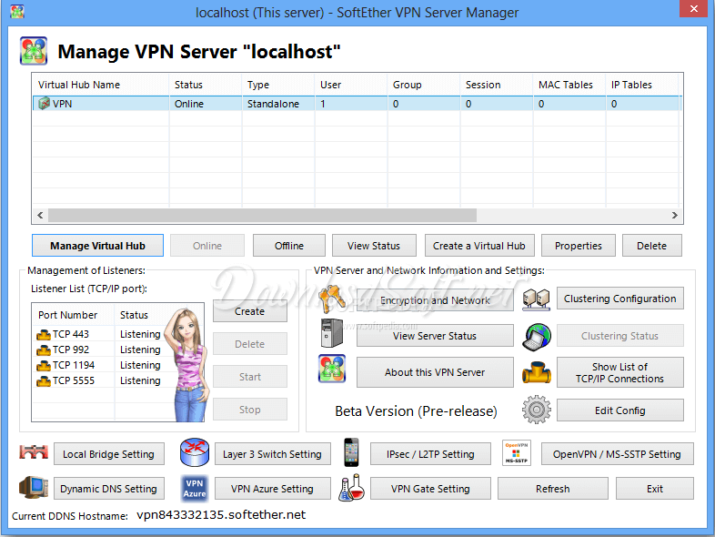
Task: Create a new listener port
Action: (x=250, y=311)
